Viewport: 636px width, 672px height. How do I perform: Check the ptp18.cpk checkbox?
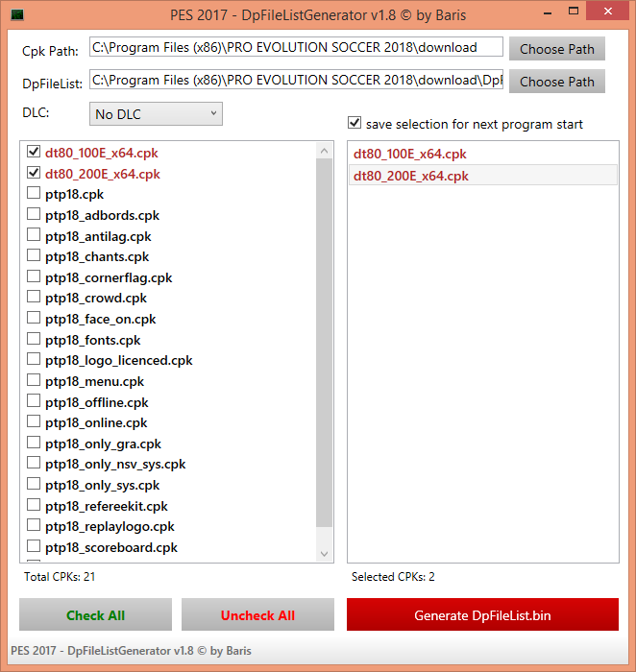(x=34, y=193)
